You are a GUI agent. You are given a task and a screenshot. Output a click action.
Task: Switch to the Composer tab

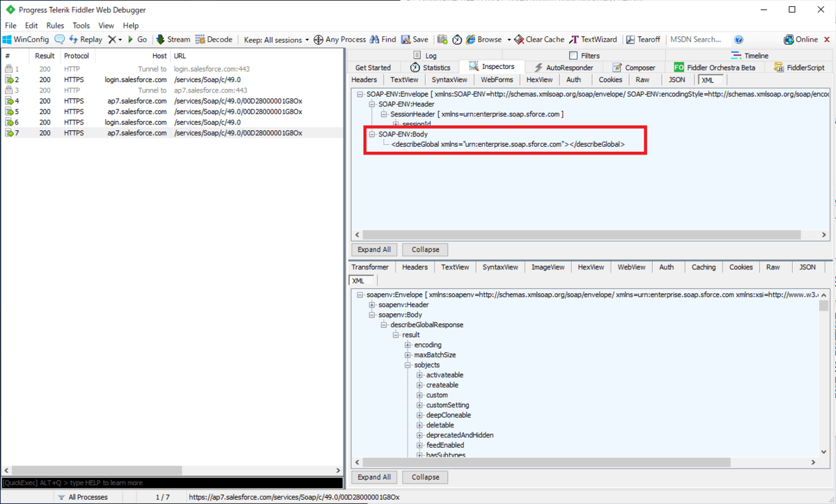[x=634, y=68]
